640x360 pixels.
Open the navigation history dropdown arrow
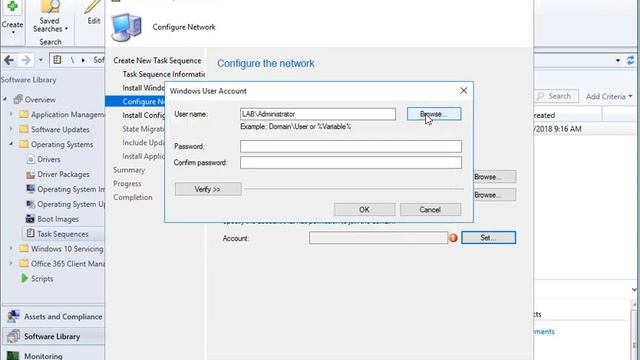tap(40, 60)
